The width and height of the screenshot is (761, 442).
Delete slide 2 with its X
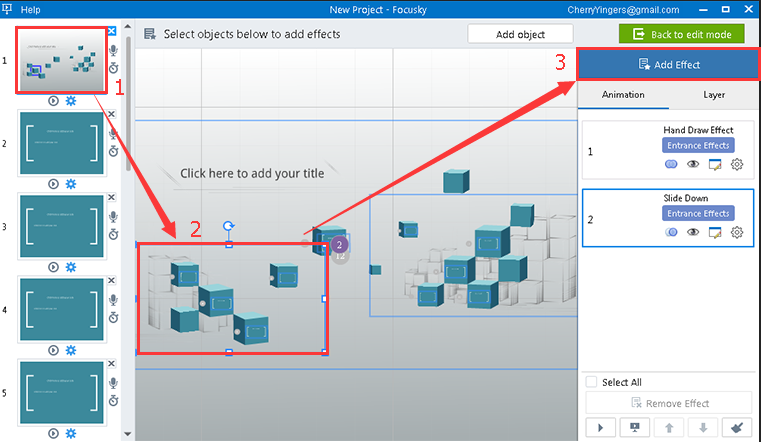click(x=112, y=114)
